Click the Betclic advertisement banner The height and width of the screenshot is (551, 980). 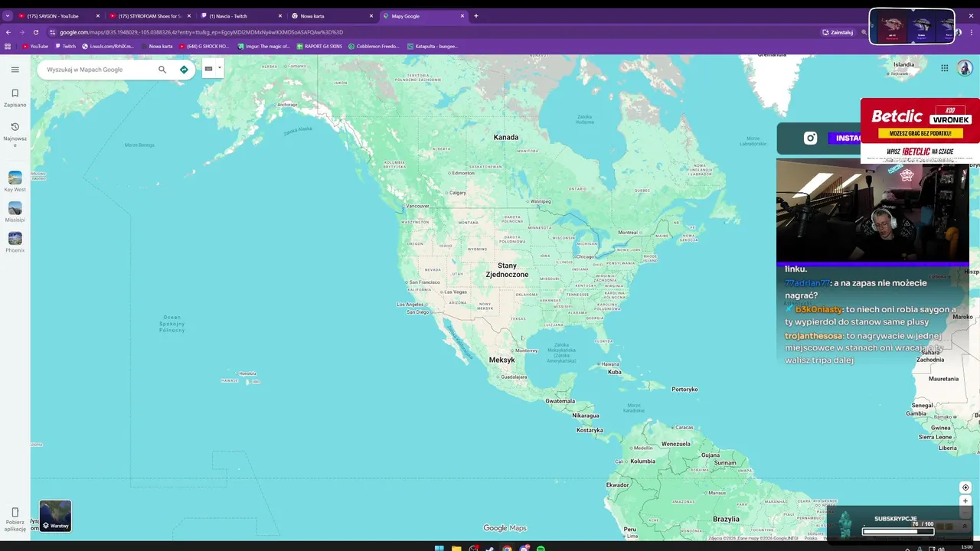920,130
